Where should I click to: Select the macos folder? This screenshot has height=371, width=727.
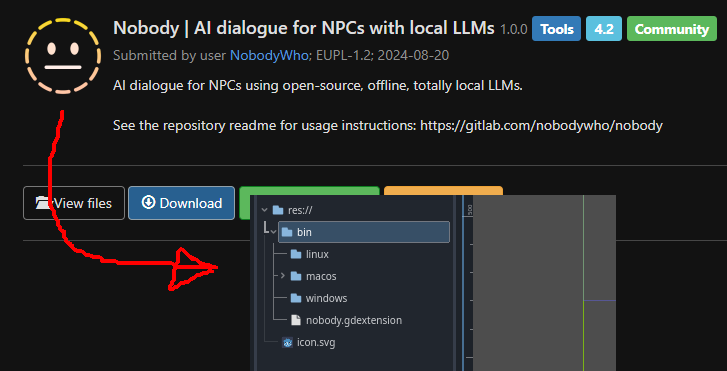[x=321, y=276]
